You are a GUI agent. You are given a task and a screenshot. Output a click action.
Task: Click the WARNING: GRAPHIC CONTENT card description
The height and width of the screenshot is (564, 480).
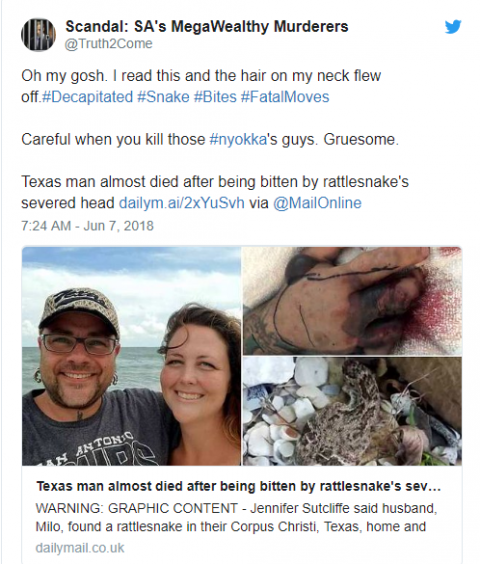tap(236, 517)
